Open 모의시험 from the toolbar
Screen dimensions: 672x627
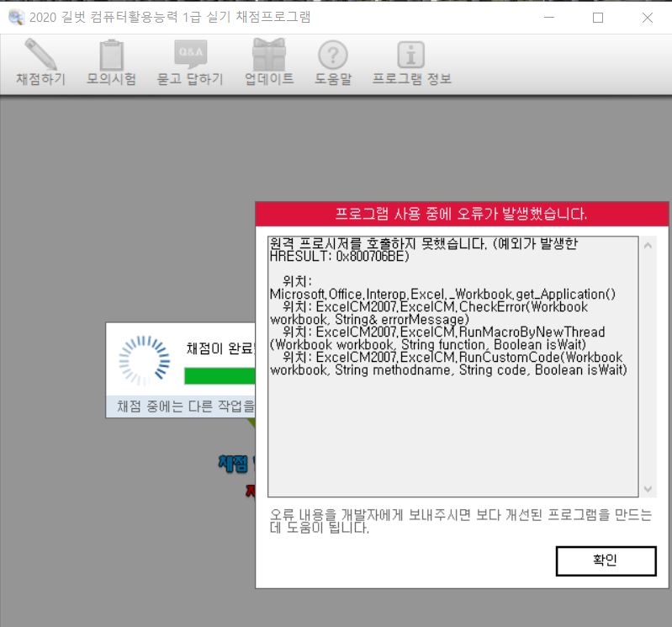coord(111,56)
